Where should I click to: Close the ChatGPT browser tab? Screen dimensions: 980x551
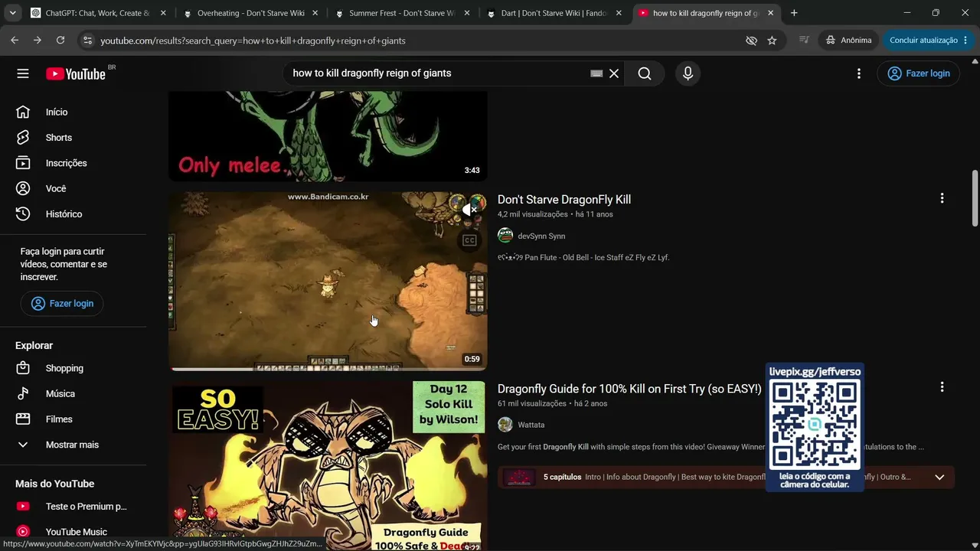163,13
